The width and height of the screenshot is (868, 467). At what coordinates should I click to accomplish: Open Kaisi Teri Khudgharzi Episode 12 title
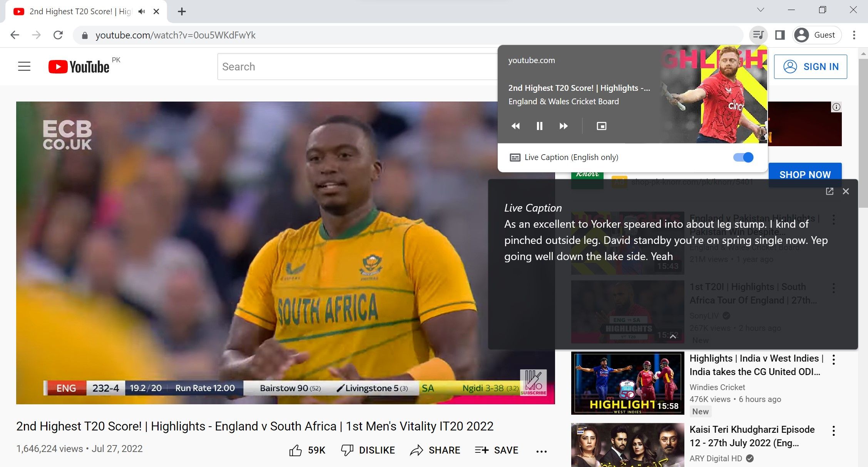[752, 436]
